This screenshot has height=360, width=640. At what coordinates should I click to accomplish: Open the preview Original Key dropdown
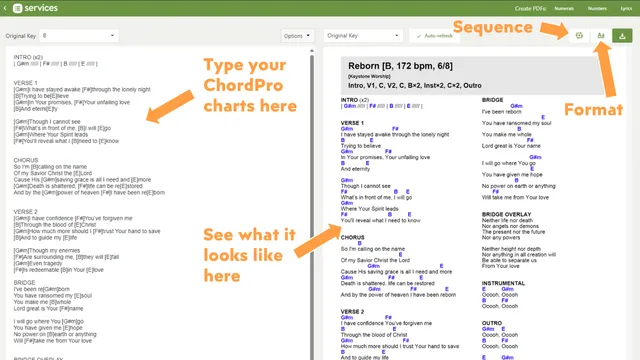click(x=363, y=36)
